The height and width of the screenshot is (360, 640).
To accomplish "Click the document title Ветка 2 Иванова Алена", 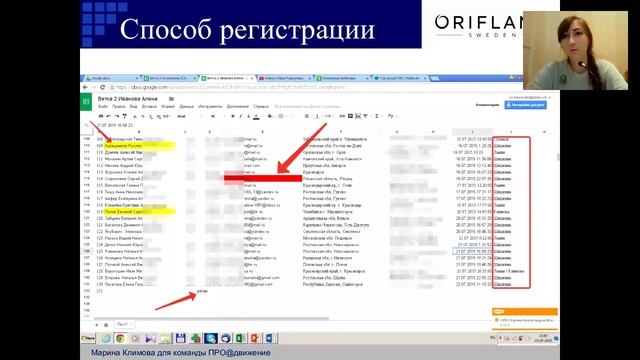I will tap(127, 99).
